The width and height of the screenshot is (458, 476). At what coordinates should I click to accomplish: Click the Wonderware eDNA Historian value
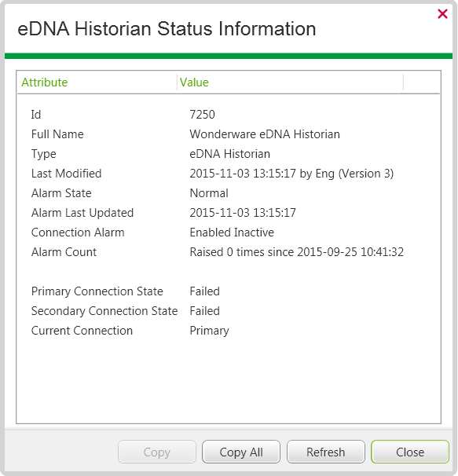pyautogui.click(x=265, y=134)
